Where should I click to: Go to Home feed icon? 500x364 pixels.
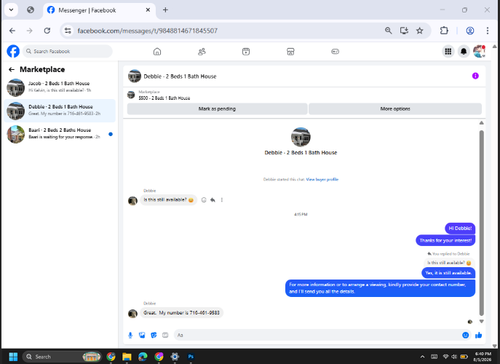[x=157, y=51]
